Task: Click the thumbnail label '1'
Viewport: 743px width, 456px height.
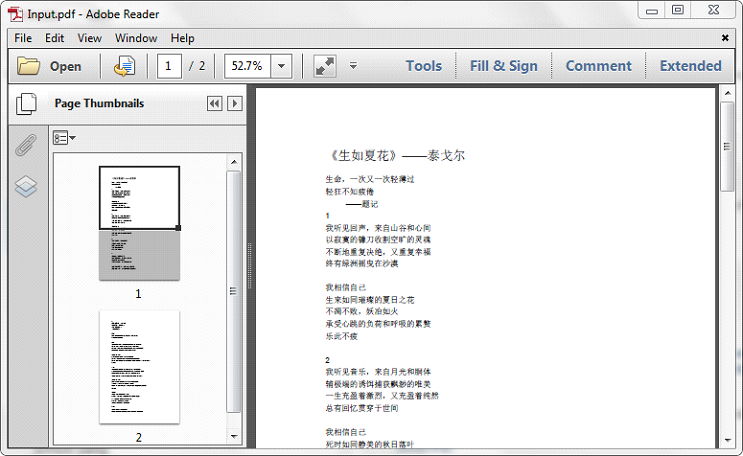Action: 138,294
